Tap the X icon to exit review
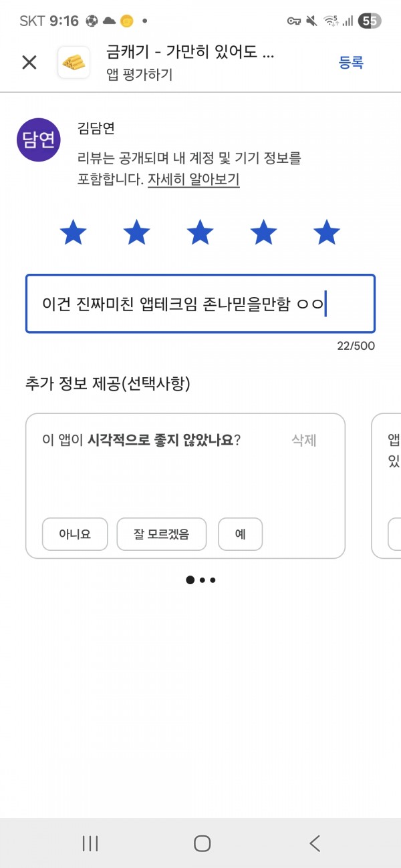The width and height of the screenshot is (401, 868). pyautogui.click(x=29, y=63)
